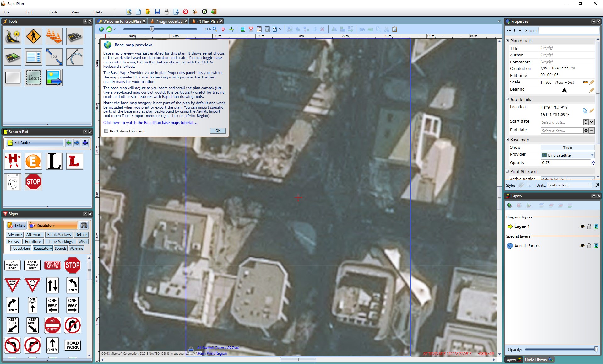Collapse the Print & Export section
Image resolution: width=603 pixels, height=364 pixels.
click(507, 171)
